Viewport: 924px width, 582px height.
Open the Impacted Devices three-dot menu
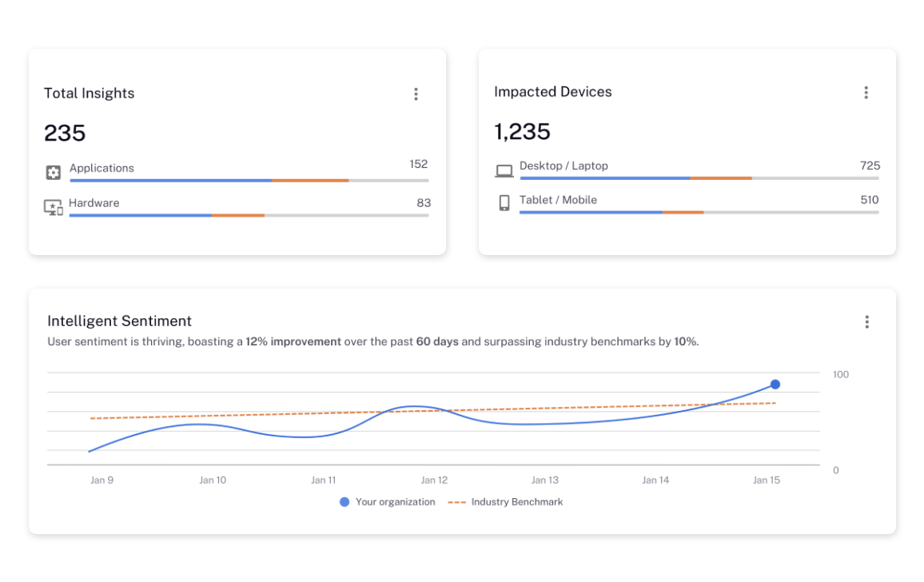(866, 93)
